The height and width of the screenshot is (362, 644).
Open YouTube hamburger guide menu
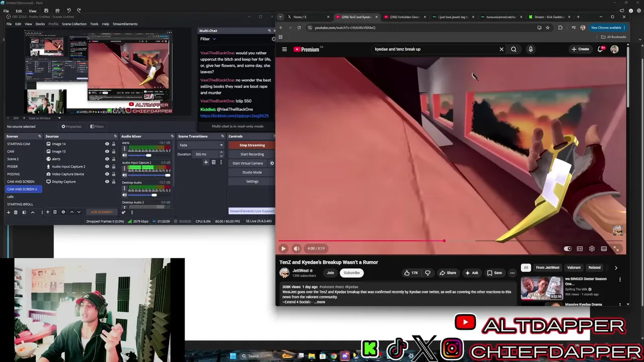click(284, 49)
